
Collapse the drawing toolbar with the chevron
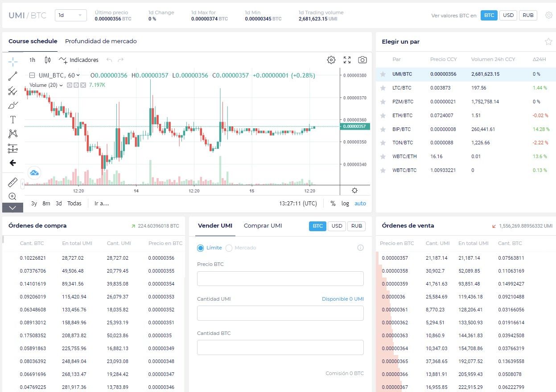point(12,208)
